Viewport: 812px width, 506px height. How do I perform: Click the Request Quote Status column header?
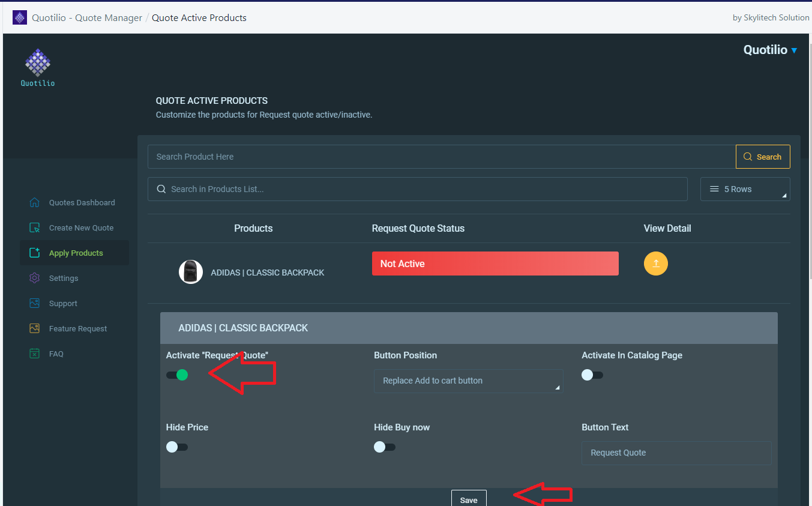tap(418, 228)
